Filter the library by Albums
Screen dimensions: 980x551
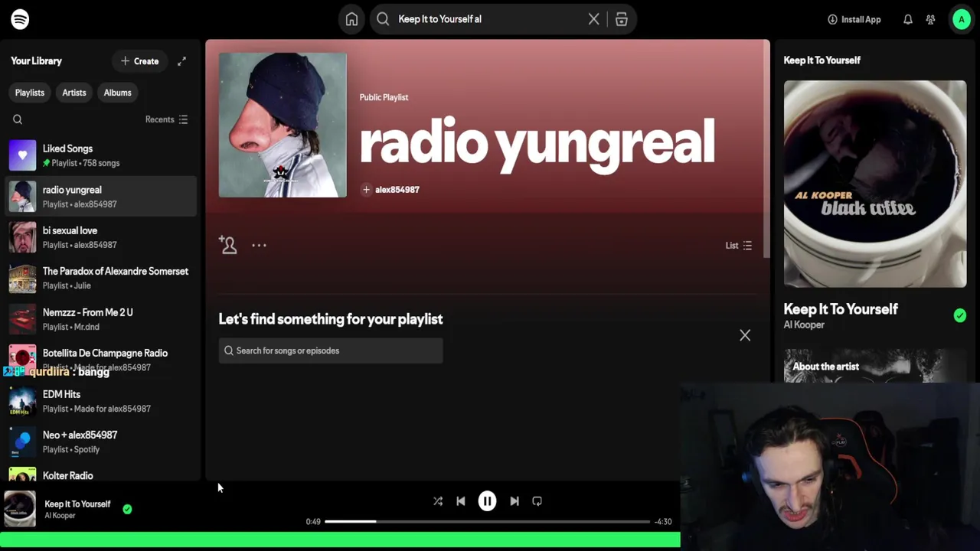pyautogui.click(x=117, y=93)
